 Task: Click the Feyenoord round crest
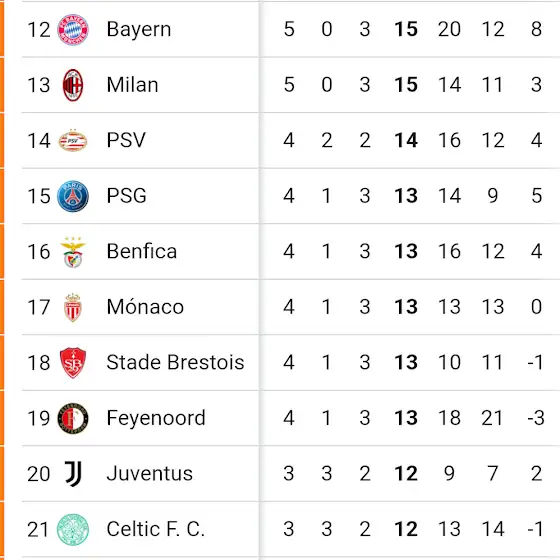pyautogui.click(x=73, y=418)
